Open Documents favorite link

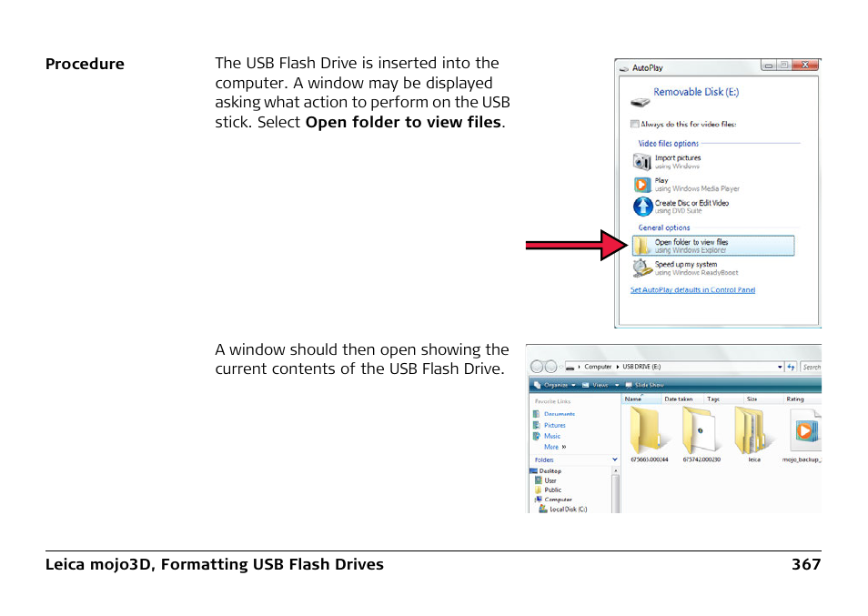click(554, 414)
